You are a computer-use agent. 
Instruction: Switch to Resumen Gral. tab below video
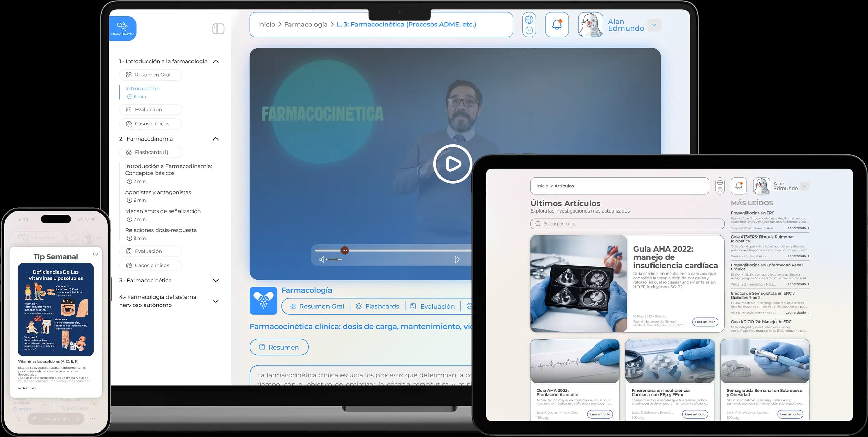pos(317,306)
